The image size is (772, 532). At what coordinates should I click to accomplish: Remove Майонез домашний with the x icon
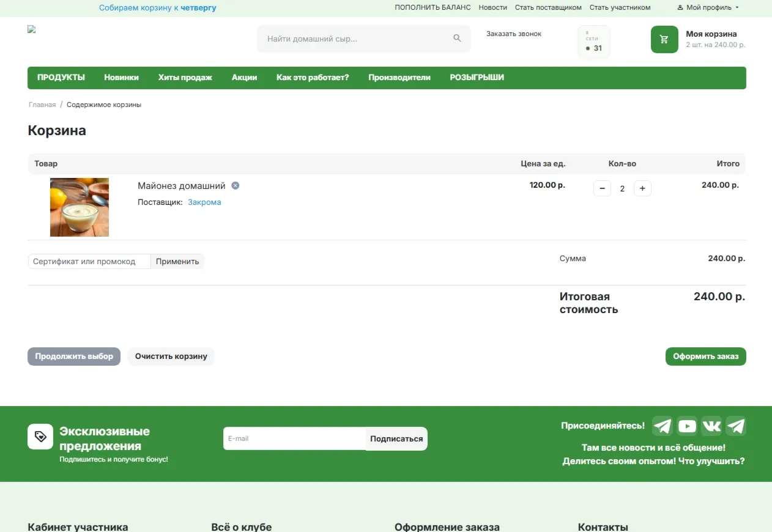236,186
